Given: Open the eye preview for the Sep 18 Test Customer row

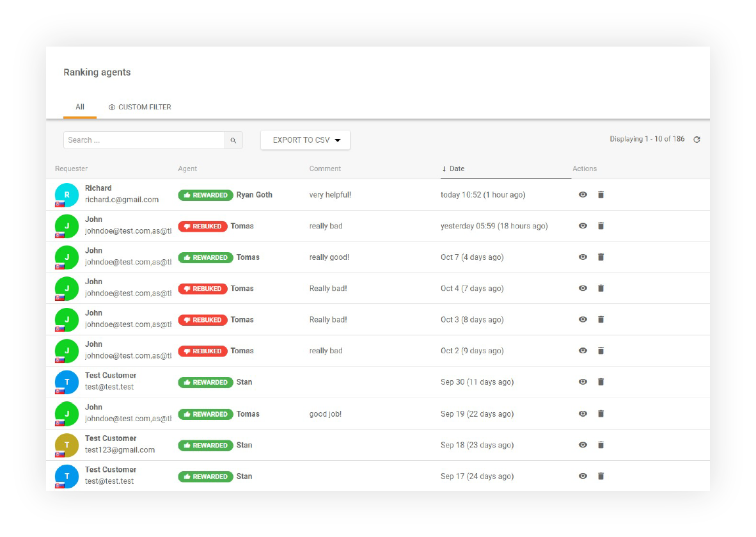Looking at the screenshot, I should [x=583, y=445].
